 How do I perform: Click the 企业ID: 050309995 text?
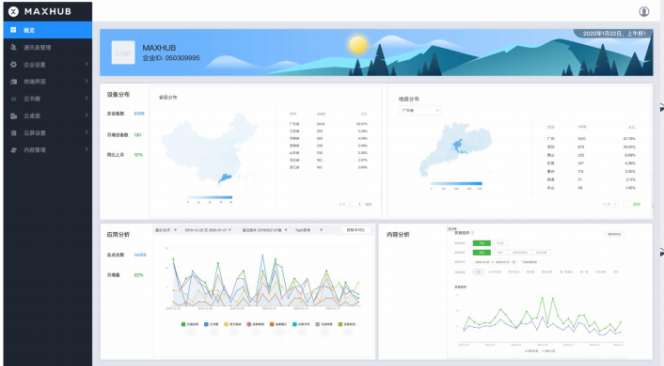click(x=171, y=58)
